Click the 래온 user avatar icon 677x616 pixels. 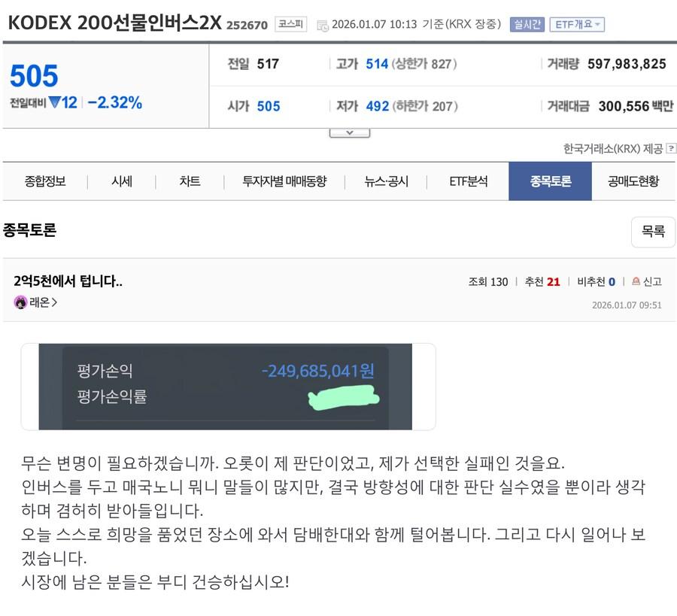click(20, 302)
